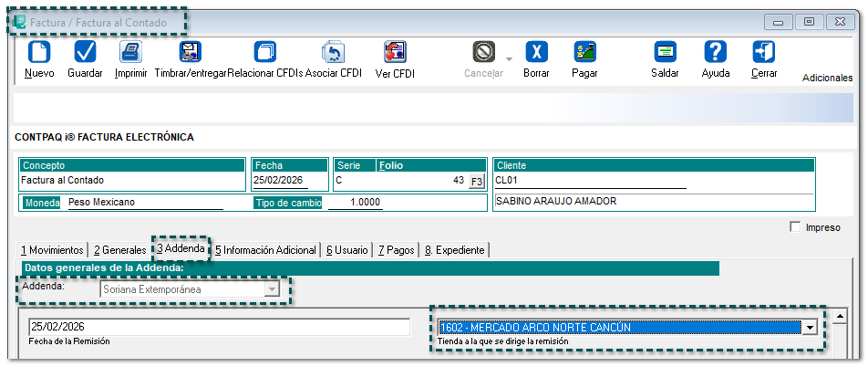
Task: Click the scrollbar up arrow in Addenda panel
Action: [840, 317]
